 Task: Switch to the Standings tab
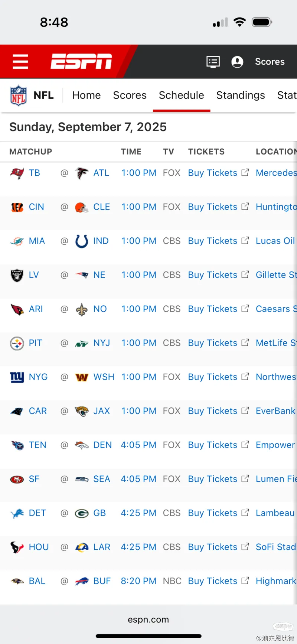(x=241, y=95)
